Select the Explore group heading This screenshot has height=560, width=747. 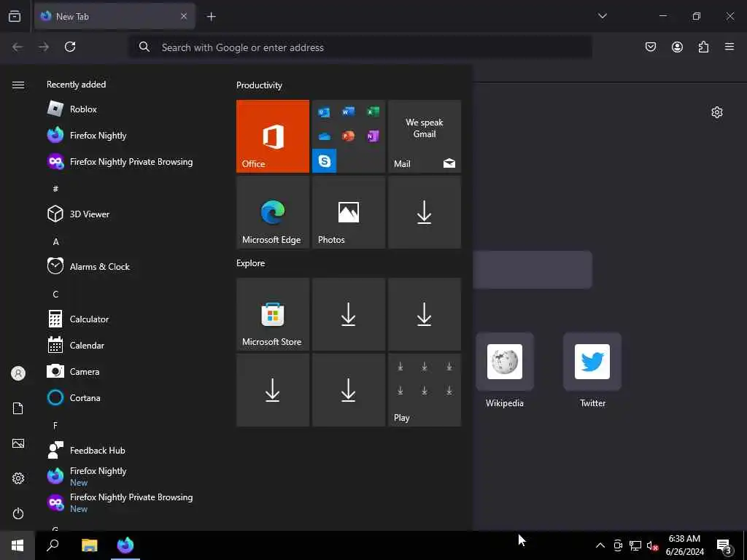click(x=251, y=262)
